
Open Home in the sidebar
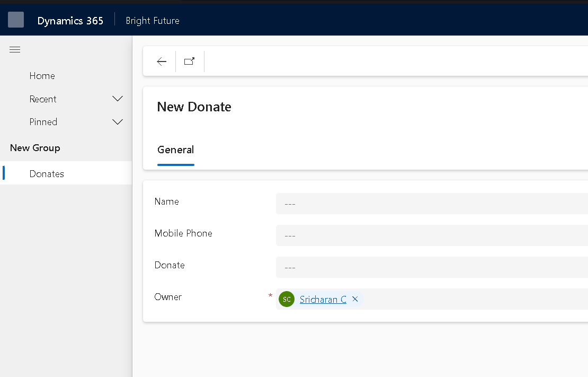coord(42,76)
